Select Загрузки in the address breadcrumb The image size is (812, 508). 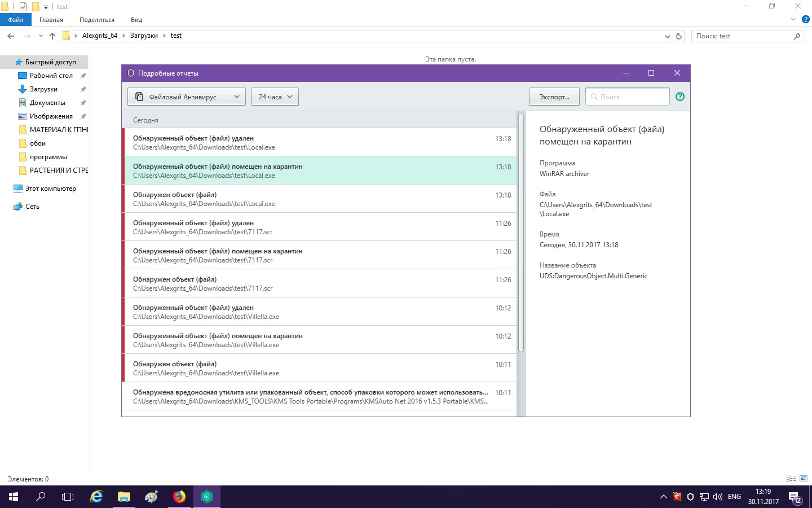tap(144, 36)
